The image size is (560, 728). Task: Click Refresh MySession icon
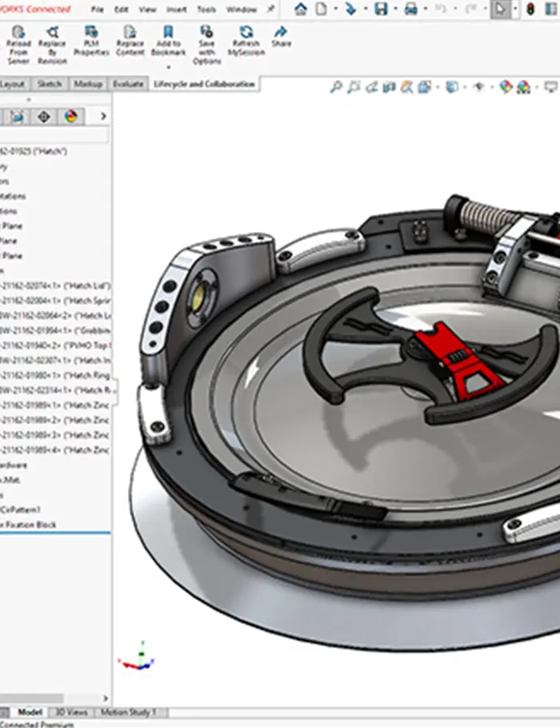pos(246,31)
